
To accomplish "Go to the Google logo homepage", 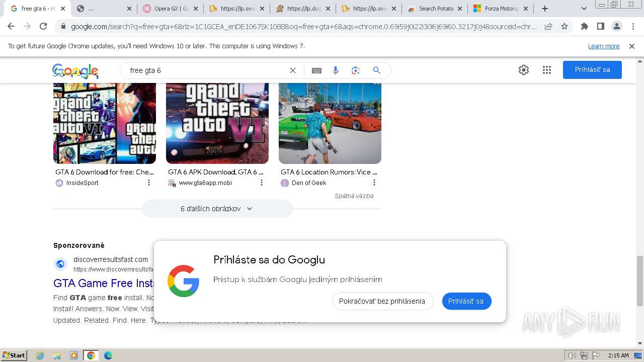I will click(x=75, y=71).
